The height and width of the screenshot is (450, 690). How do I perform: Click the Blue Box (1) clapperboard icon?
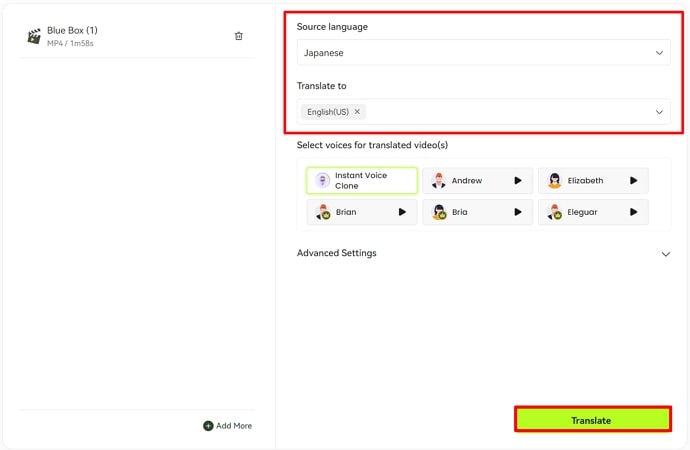(x=34, y=36)
